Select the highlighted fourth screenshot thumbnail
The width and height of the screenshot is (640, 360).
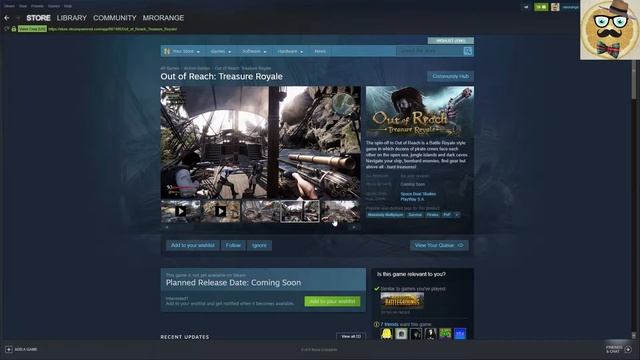coord(300,211)
